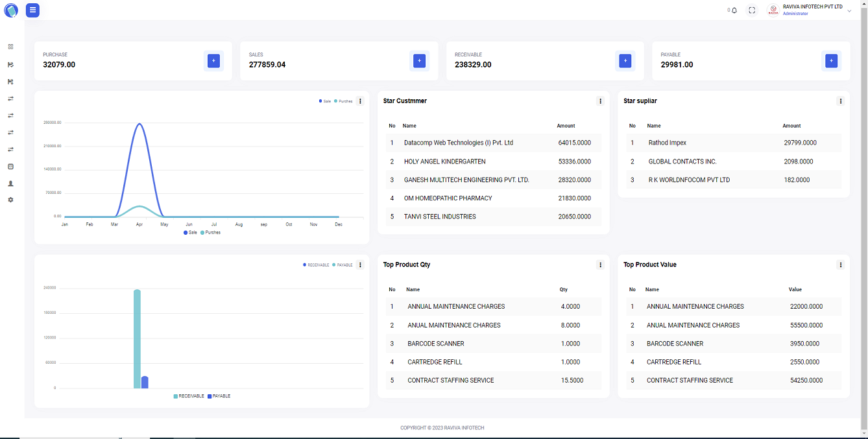
Task: Expand the account dropdown chevron in header
Action: pos(849,11)
